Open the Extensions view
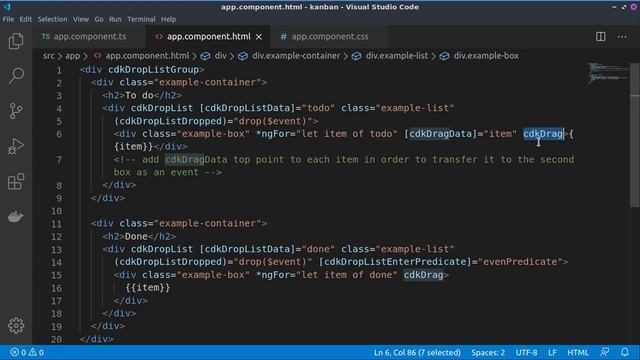640x360 pixels. (x=16, y=182)
